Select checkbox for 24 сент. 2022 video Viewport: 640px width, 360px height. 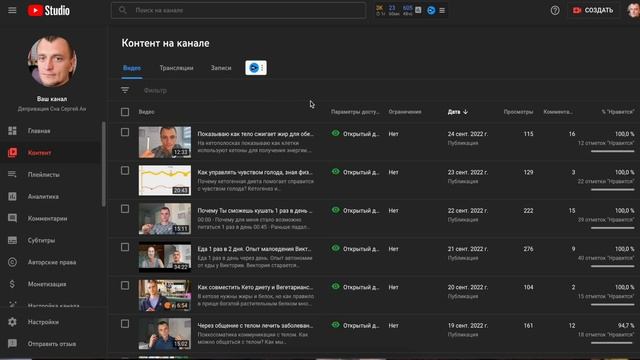point(125,132)
